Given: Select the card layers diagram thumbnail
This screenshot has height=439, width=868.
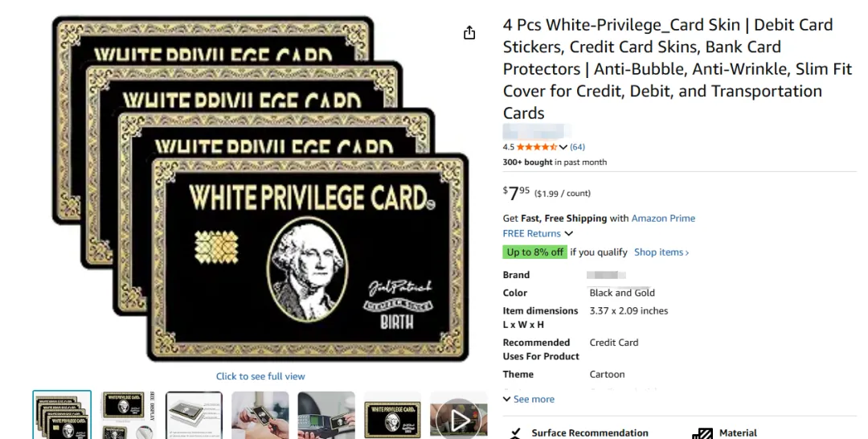Looking at the screenshot, I should pos(194,415).
